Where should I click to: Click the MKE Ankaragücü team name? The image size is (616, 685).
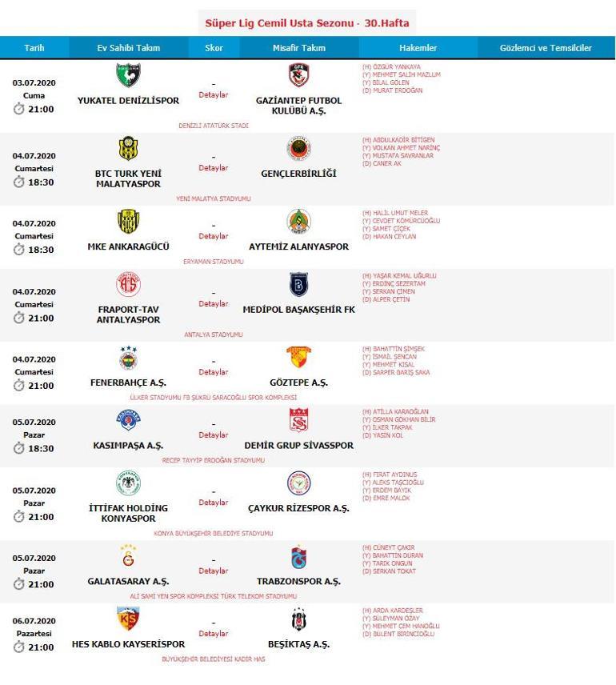coord(128,246)
